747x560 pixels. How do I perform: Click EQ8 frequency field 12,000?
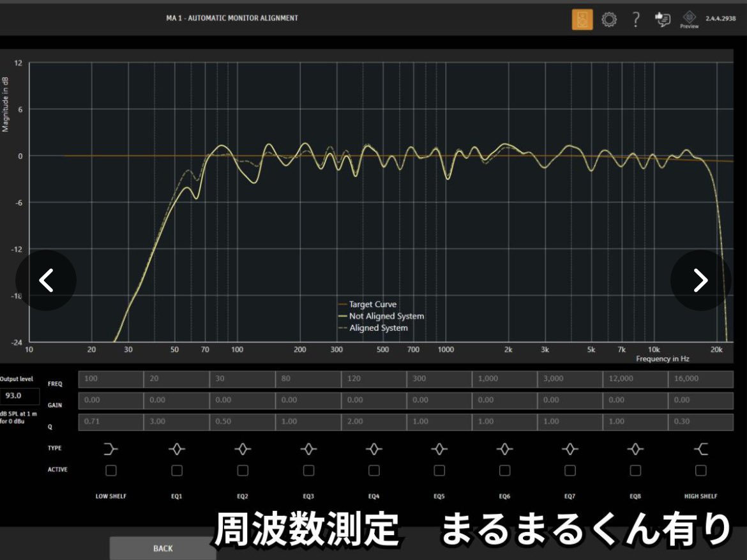click(x=635, y=379)
